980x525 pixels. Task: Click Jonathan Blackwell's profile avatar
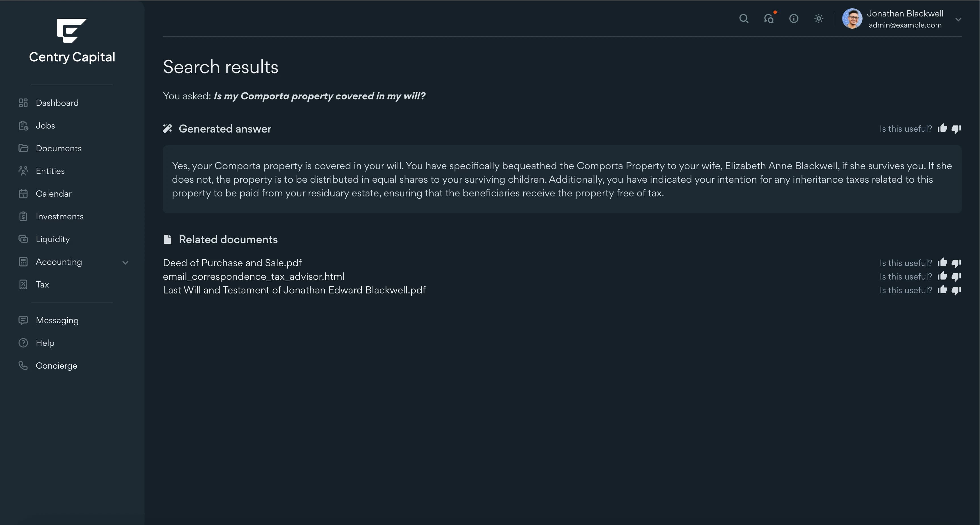click(852, 19)
